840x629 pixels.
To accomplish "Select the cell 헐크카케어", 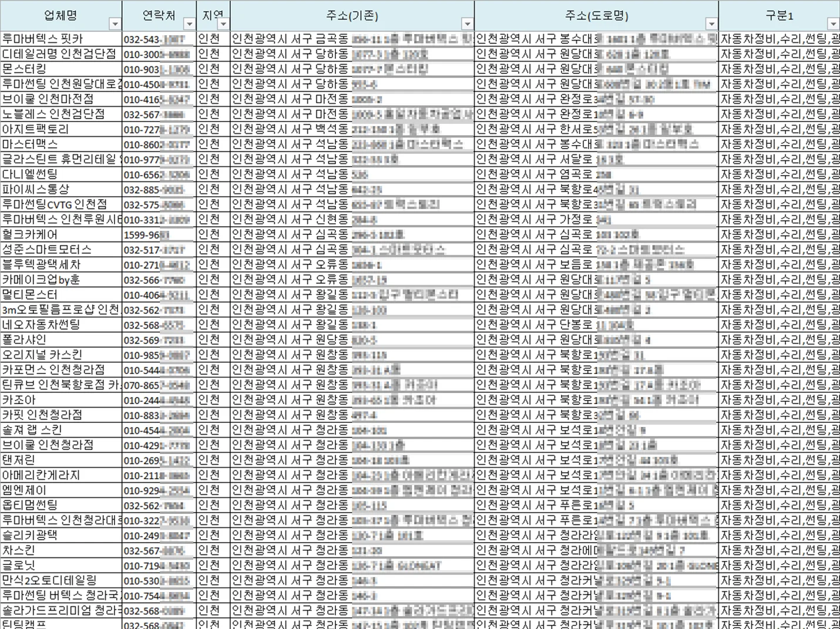I will (61, 234).
